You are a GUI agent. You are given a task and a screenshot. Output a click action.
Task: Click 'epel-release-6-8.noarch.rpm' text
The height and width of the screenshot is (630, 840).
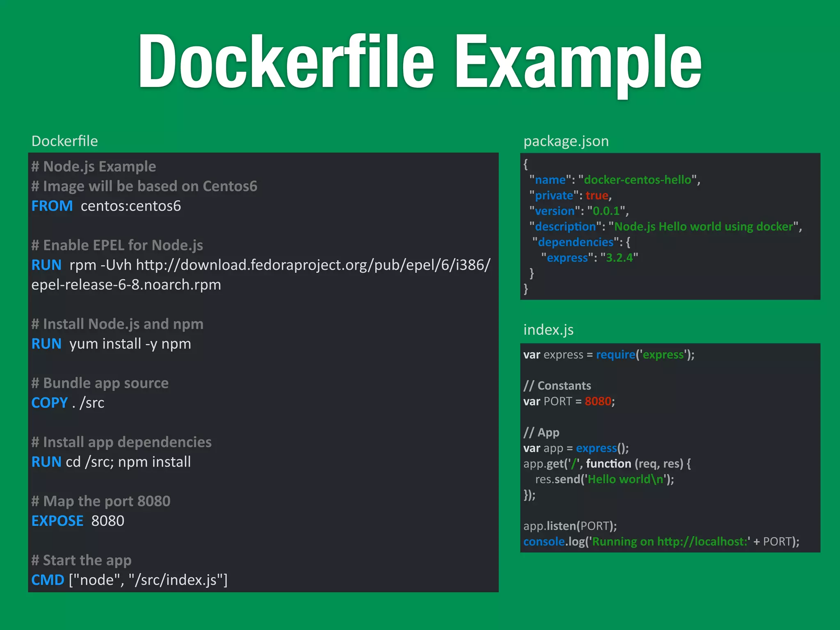tap(126, 285)
